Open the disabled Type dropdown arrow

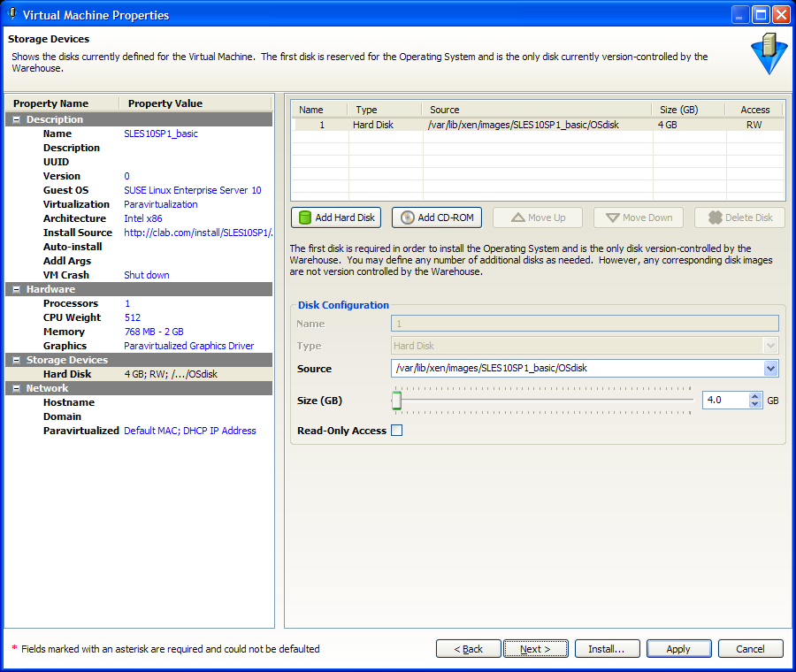[770, 346]
